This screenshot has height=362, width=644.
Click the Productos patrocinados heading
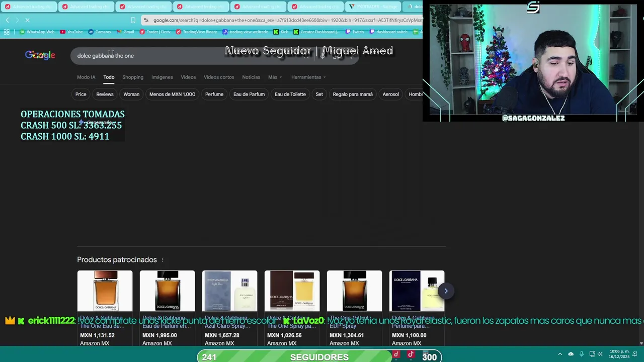pos(117,260)
